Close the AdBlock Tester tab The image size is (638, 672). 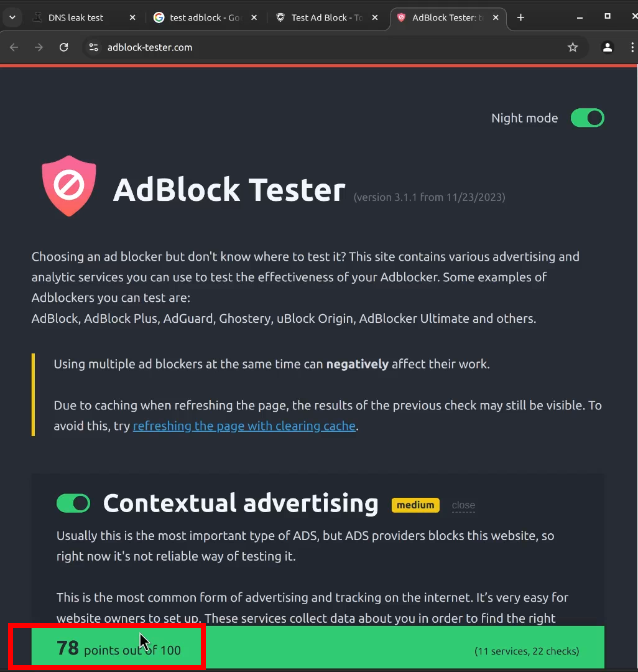point(496,17)
